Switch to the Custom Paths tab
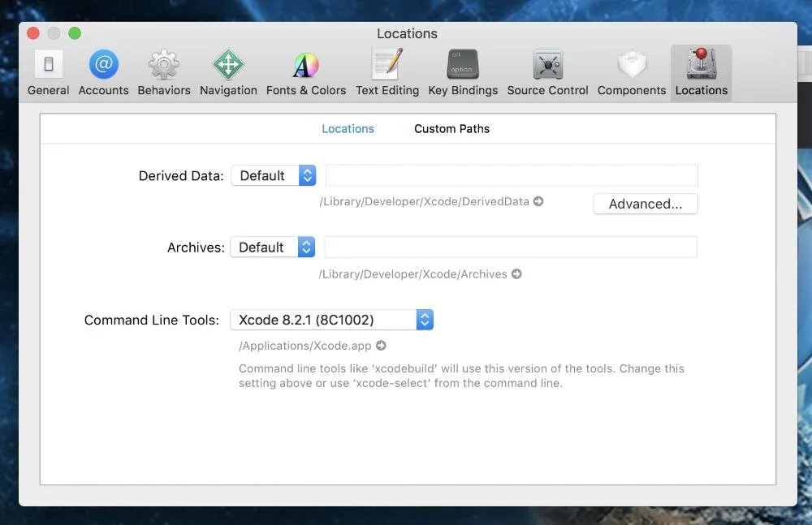This screenshot has height=525, width=812. pos(451,128)
